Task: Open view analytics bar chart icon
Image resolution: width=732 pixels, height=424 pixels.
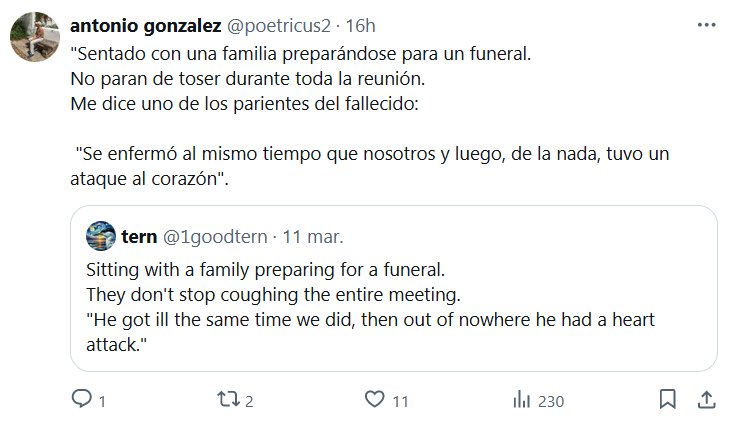Action: click(x=521, y=400)
